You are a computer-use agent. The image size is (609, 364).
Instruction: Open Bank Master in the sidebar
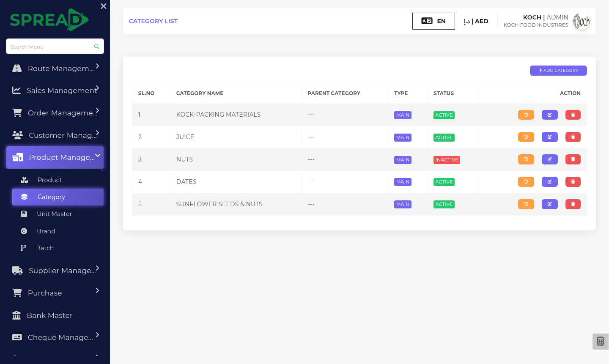pos(55,315)
